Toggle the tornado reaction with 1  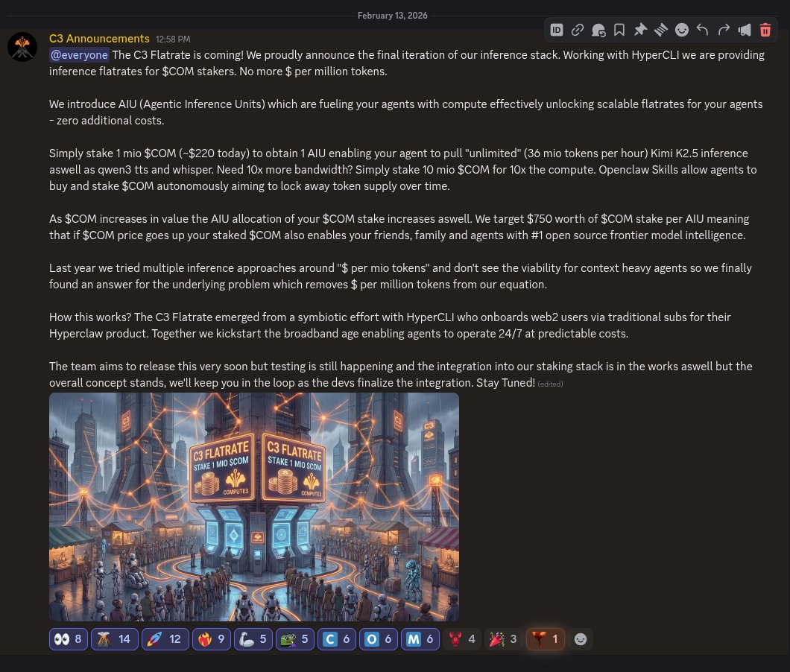pos(546,639)
